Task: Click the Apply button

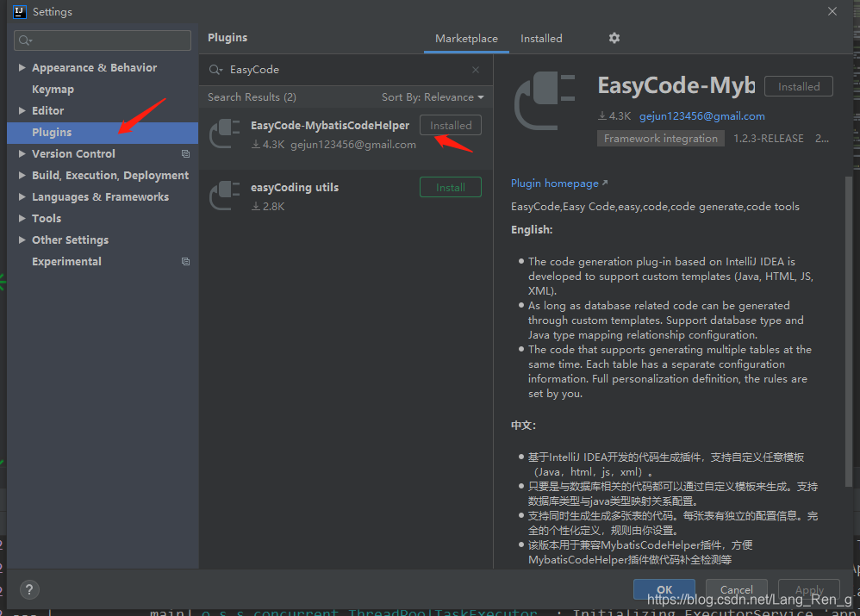Action: pos(809,589)
